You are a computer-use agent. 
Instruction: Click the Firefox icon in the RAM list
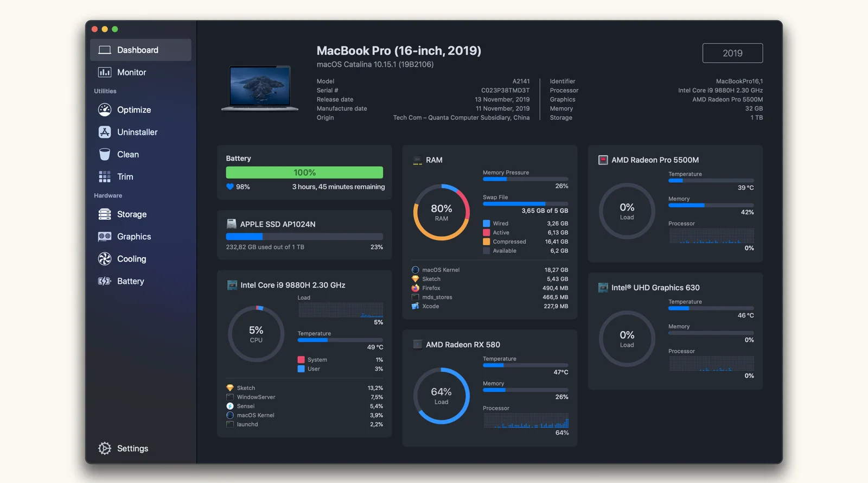pos(416,288)
